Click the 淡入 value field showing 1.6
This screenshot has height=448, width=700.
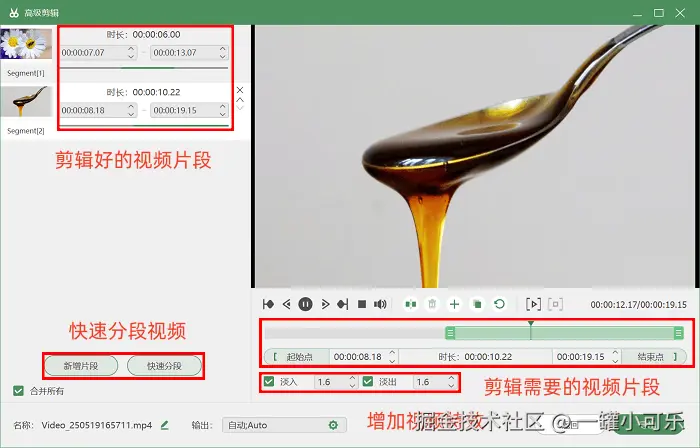[x=336, y=382]
